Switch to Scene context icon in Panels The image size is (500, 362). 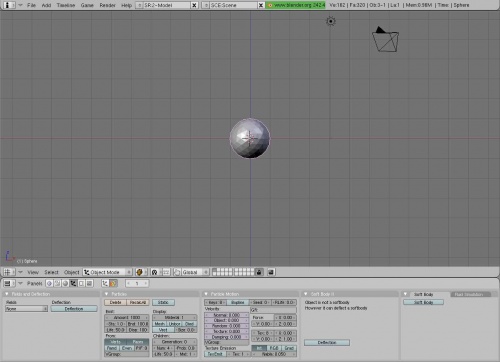[89, 283]
